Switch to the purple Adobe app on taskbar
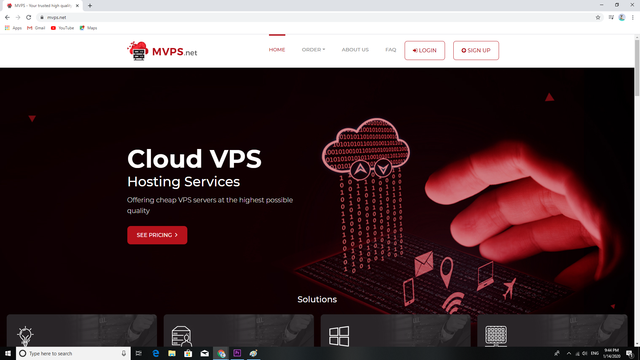Viewport: 640px width, 360px height. [x=237, y=353]
